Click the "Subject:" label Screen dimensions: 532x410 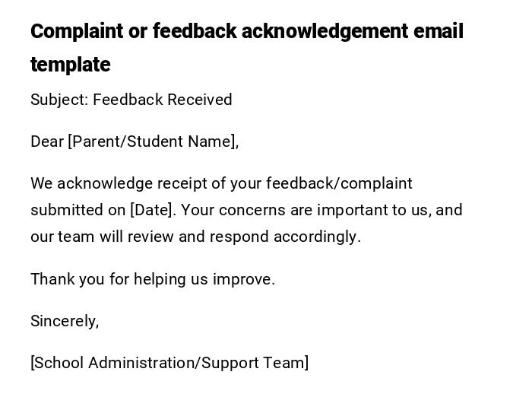click(59, 100)
